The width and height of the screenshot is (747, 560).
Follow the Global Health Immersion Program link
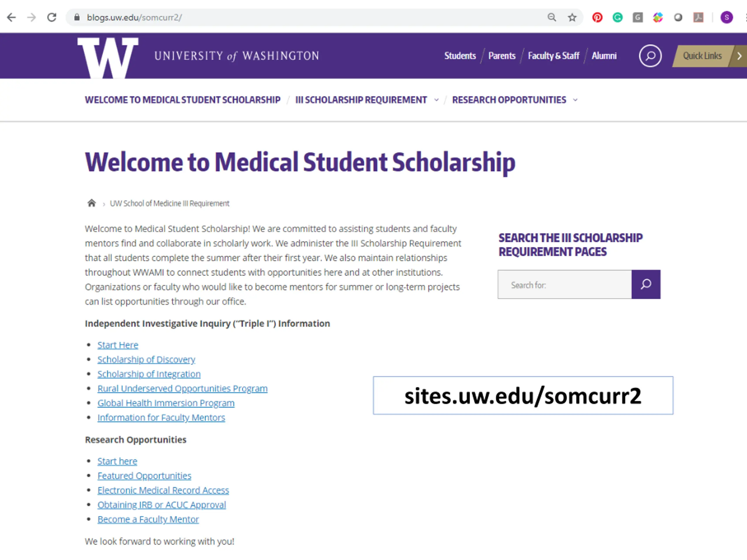click(x=166, y=403)
